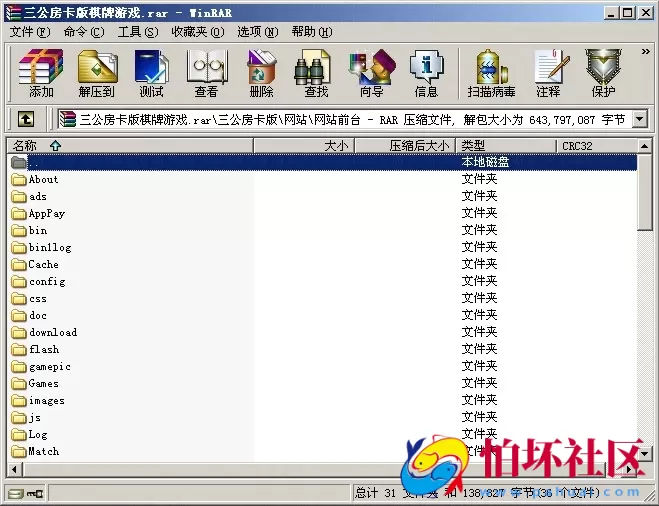Sort by Type (类型) column header
This screenshot has width=659, height=506.
pos(506,146)
